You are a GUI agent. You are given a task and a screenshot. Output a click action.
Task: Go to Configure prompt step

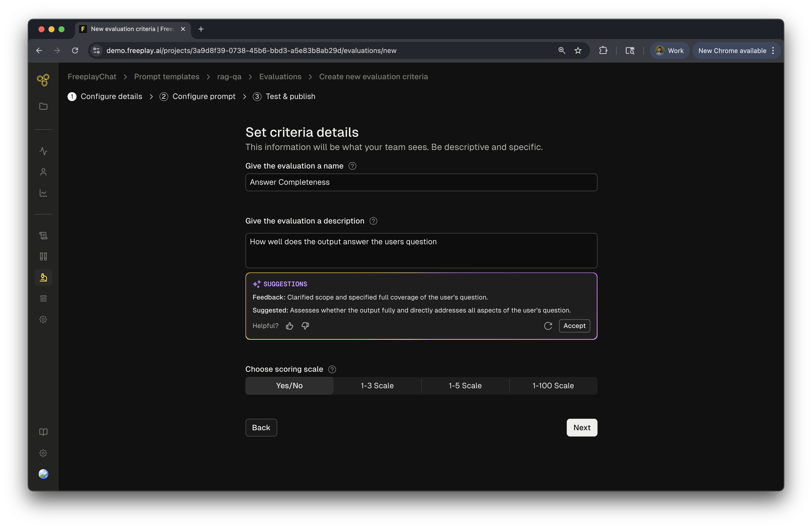(204, 96)
